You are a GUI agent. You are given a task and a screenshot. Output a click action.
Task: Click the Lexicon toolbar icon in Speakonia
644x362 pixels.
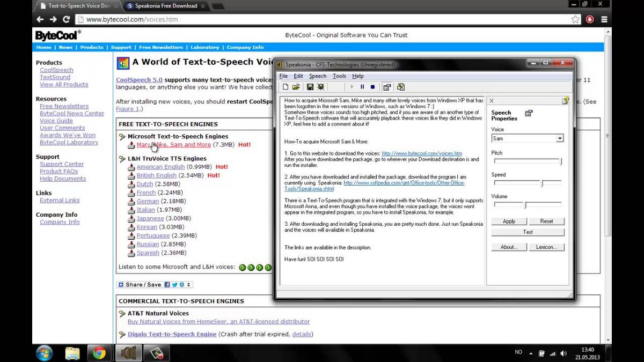click(401, 86)
